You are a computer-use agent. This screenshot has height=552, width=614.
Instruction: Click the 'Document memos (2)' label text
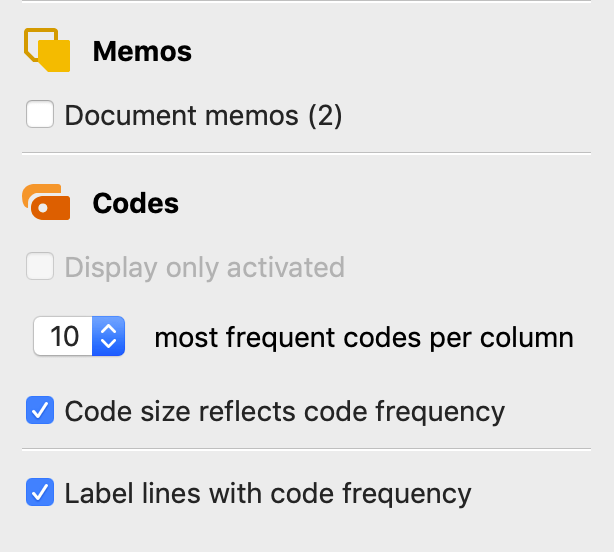point(203,116)
